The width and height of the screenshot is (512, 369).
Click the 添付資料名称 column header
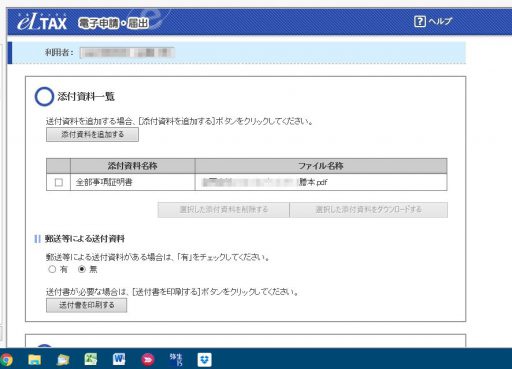pos(133,166)
